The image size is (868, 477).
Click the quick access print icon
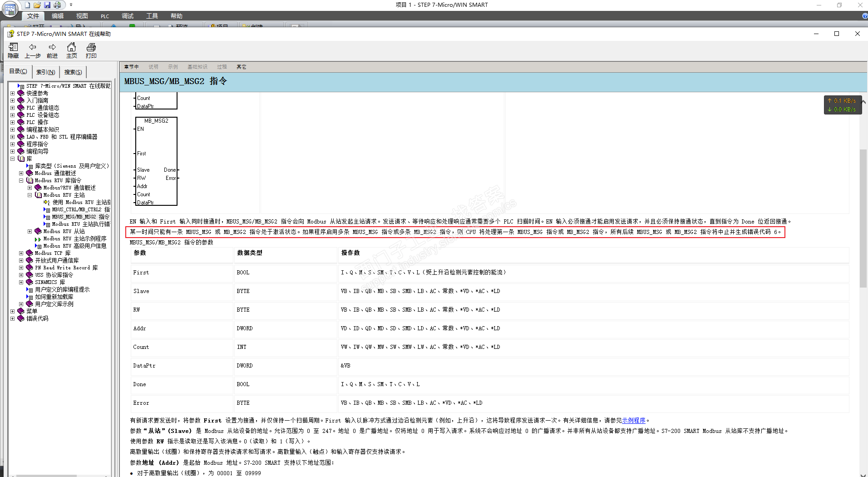click(57, 5)
